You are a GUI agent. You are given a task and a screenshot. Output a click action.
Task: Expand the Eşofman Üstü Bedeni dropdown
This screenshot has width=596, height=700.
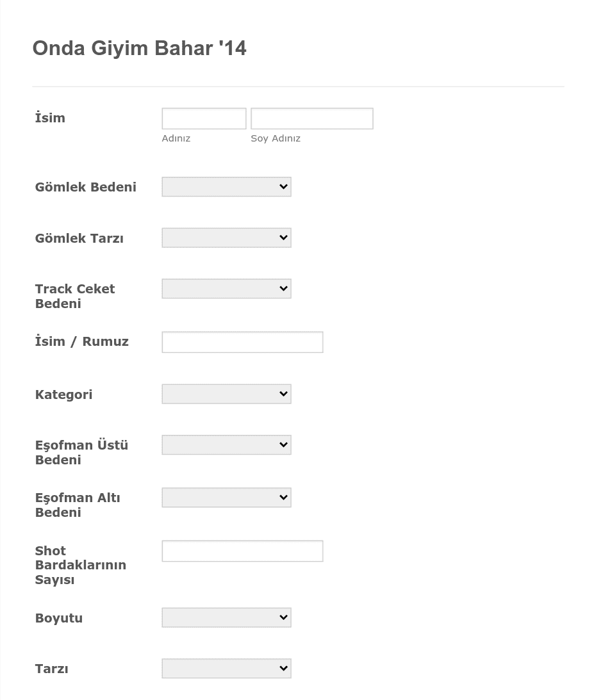(226, 444)
